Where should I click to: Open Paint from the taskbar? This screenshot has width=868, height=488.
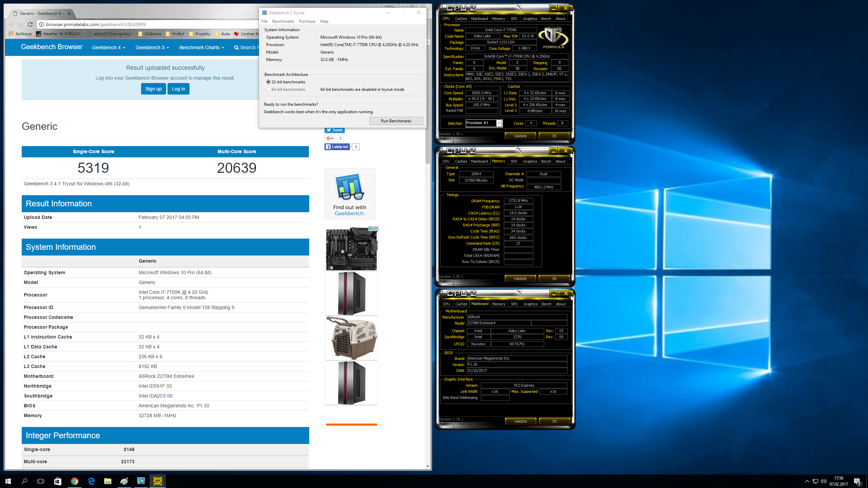124,481
